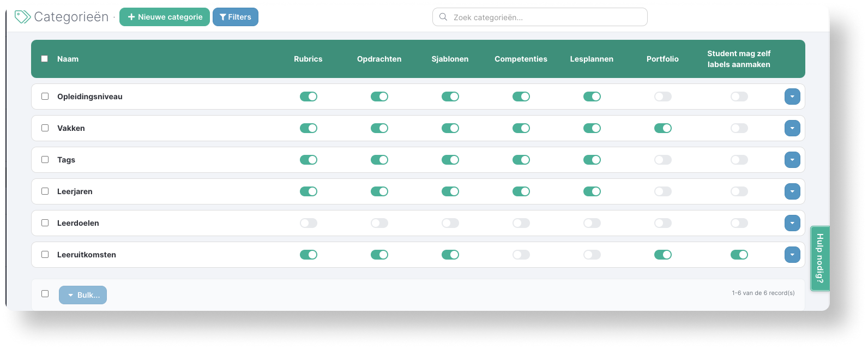868x349 pixels.
Task: Click the Rubrics column header
Action: pos(308,59)
